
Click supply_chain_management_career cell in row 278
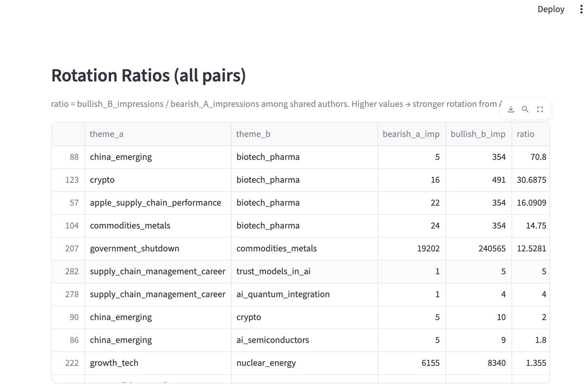coord(158,294)
